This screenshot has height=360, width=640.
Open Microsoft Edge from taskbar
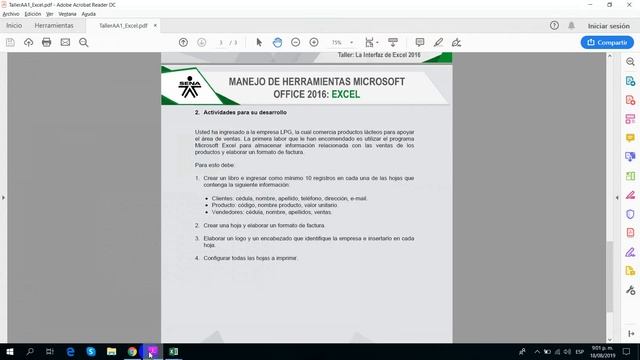pyautogui.click(x=71, y=351)
